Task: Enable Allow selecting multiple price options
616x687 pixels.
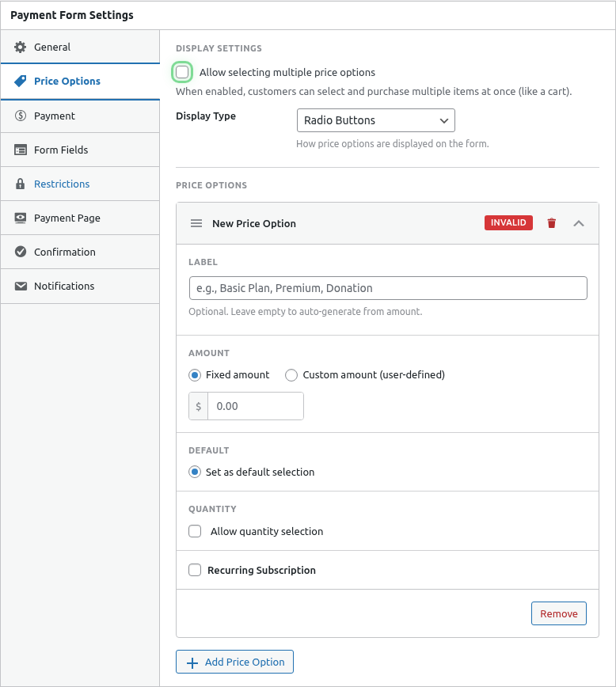Action: click(183, 73)
